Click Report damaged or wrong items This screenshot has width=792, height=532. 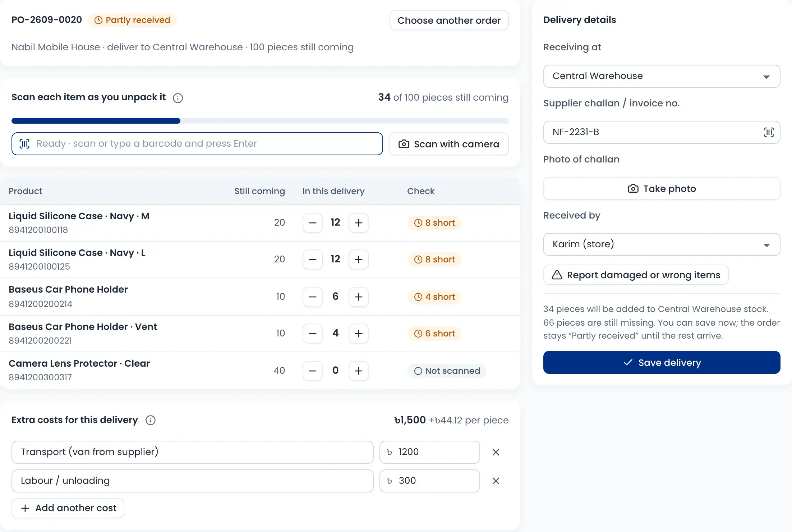point(636,275)
